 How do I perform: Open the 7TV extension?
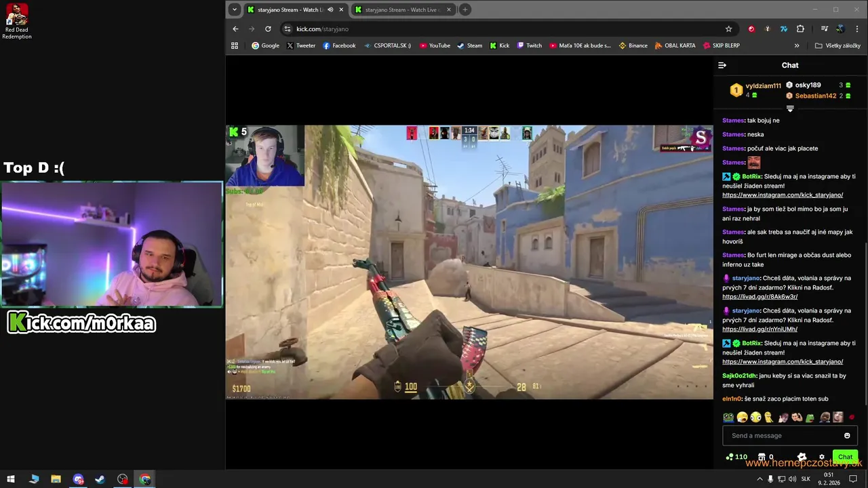pyautogui.click(x=784, y=29)
